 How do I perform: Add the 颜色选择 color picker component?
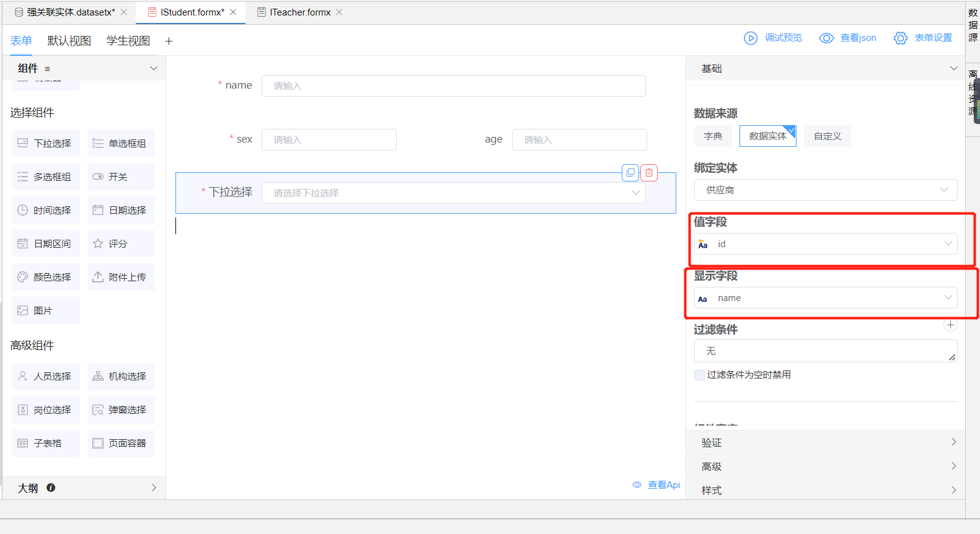point(46,277)
